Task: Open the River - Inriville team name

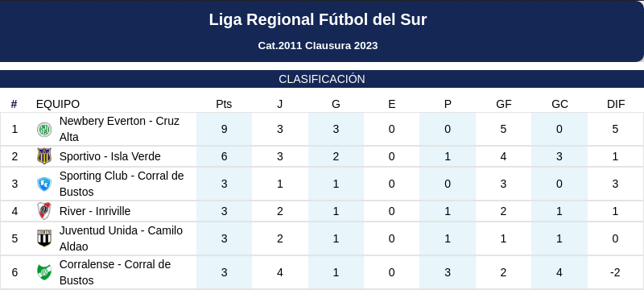Action: point(95,211)
